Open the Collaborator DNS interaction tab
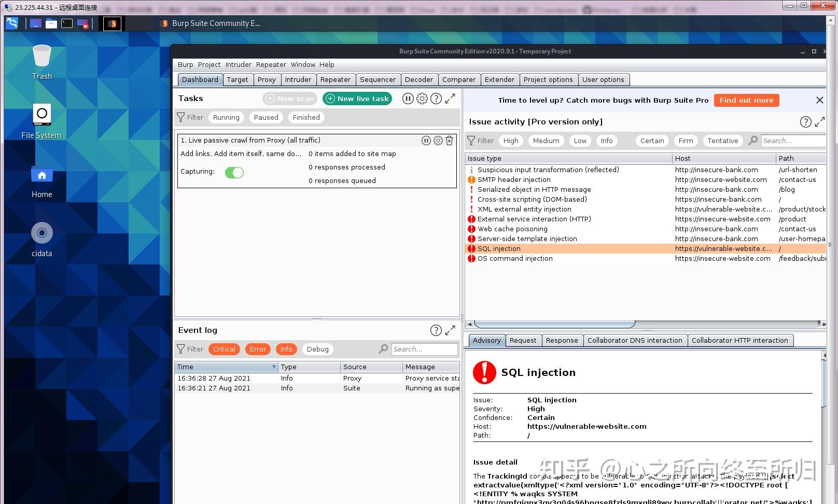838x504 pixels. click(x=635, y=341)
